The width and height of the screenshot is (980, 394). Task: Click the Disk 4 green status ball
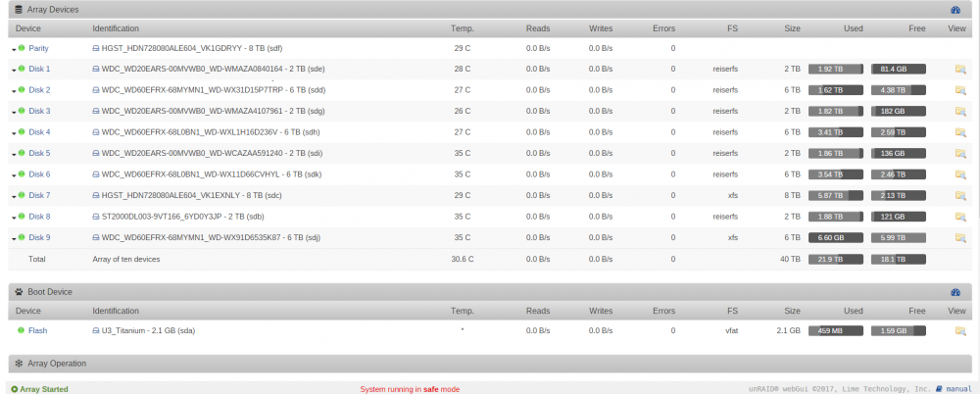click(x=22, y=132)
